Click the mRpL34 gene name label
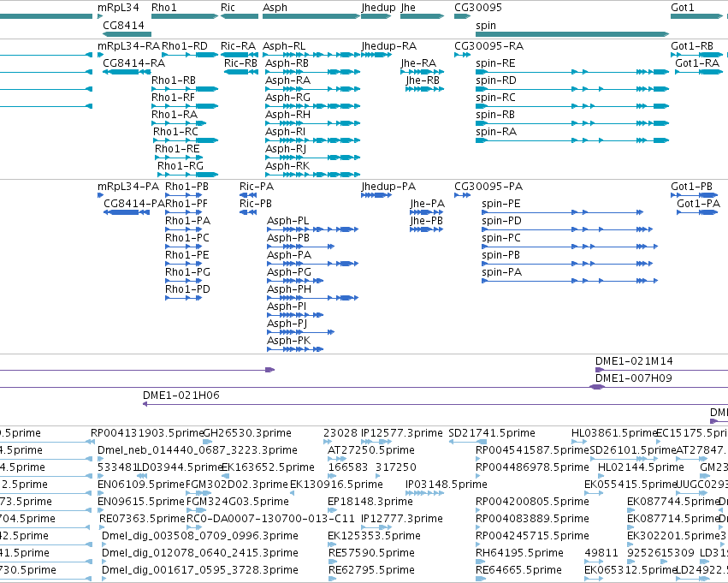The image size is (728, 583). pos(118,8)
